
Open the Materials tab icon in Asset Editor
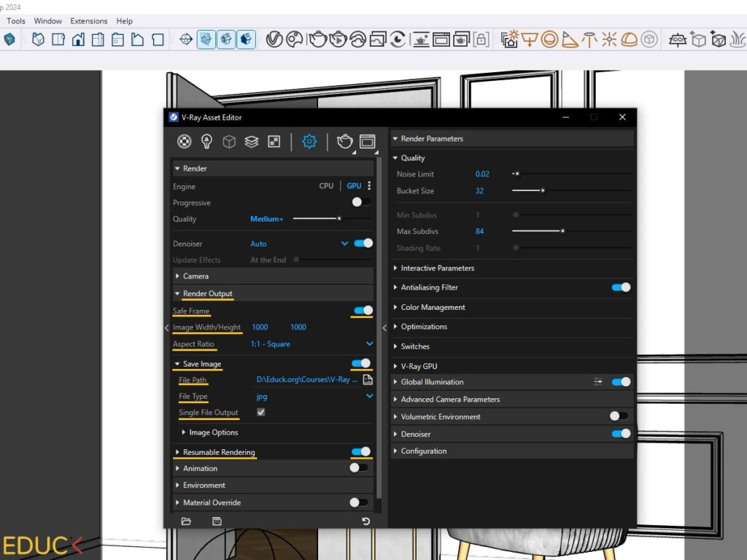coord(185,141)
